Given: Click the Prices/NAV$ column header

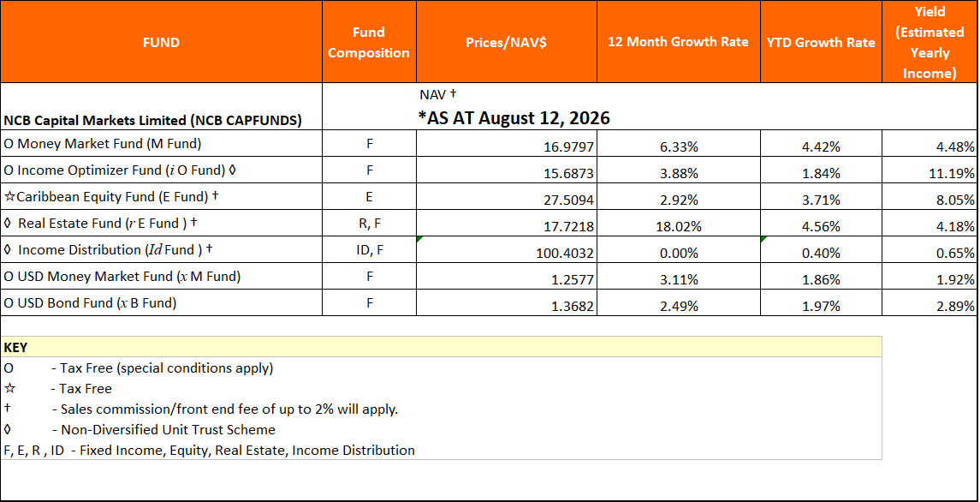Looking at the screenshot, I should (506, 42).
